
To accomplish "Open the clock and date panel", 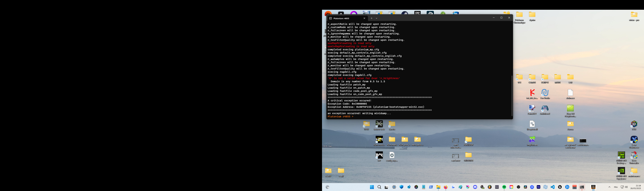I will coord(635,187).
